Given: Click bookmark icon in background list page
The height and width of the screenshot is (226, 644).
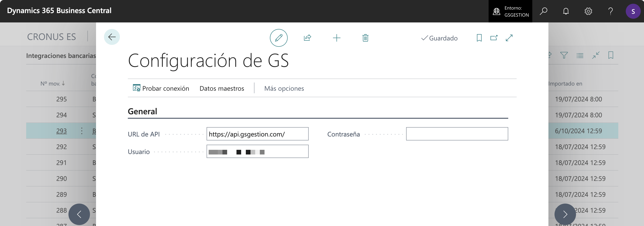Looking at the screenshot, I should click(611, 55).
